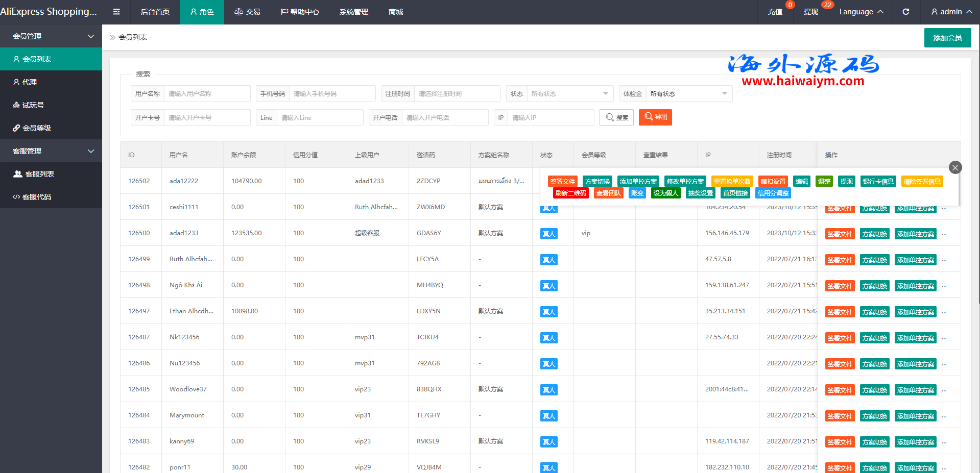Toggle 真人 status for user Nk123456
This screenshot has width=980, height=473.
coord(548,338)
